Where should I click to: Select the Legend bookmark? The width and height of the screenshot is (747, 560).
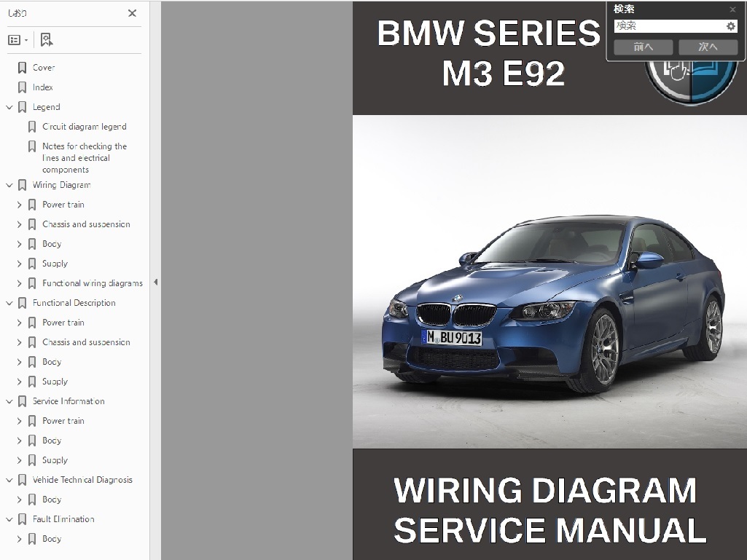click(46, 107)
